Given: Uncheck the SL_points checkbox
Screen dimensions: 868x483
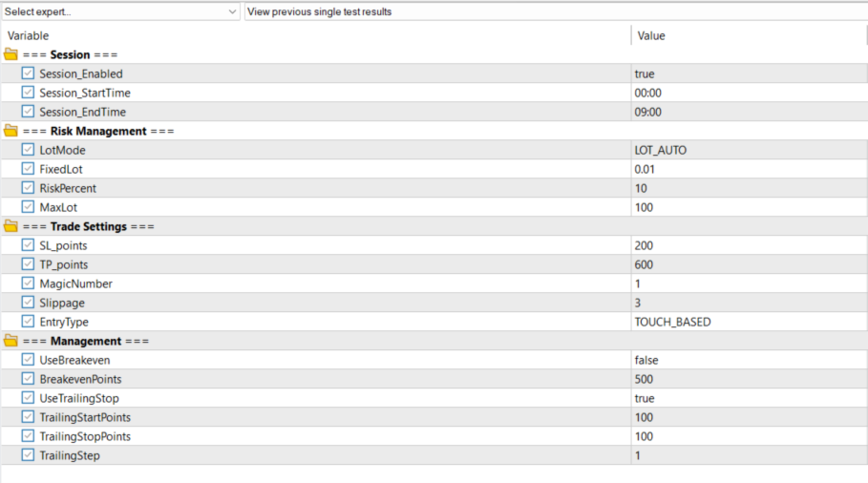Looking at the screenshot, I should click(28, 245).
